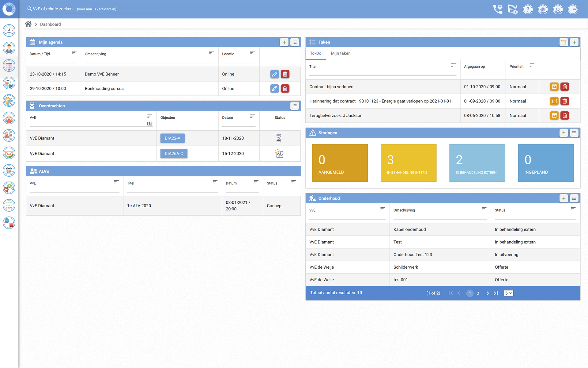This screenshot has width=588, height=368.
Task: Open the DIA22-A object button
Action: (x=172, y=138)
